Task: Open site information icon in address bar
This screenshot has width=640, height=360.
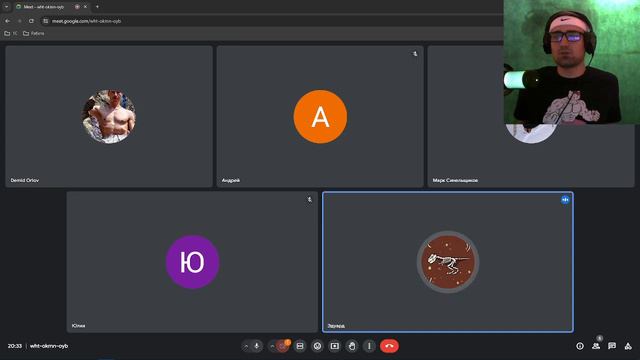Action: pyautogui.click(x=46, y=21)
